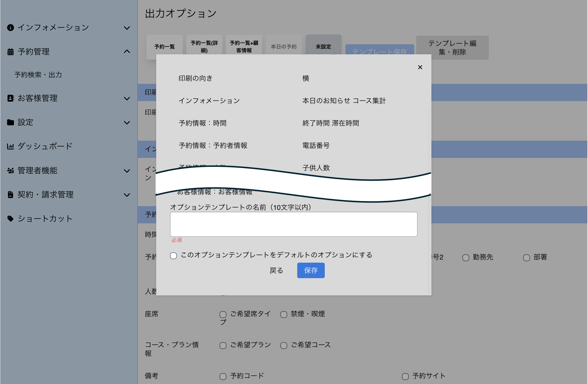This screenshot has width=588, height=384.
Task: Toggle the 勤務先 checkbox
Action: (466, 257)
